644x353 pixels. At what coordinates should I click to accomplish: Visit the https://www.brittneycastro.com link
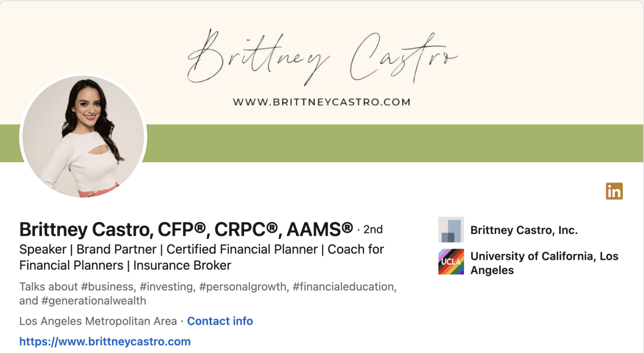(105, 341)
